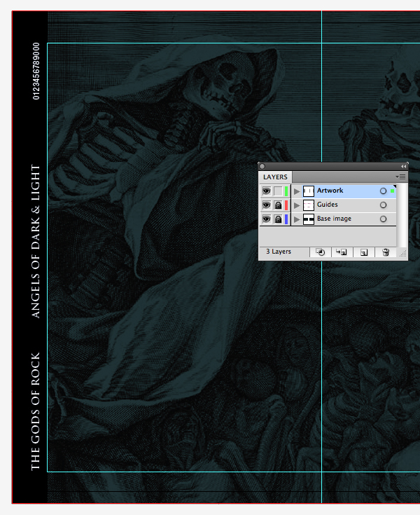
Task: Unlock the Guides layer padlock
Action: click(278, 205)
